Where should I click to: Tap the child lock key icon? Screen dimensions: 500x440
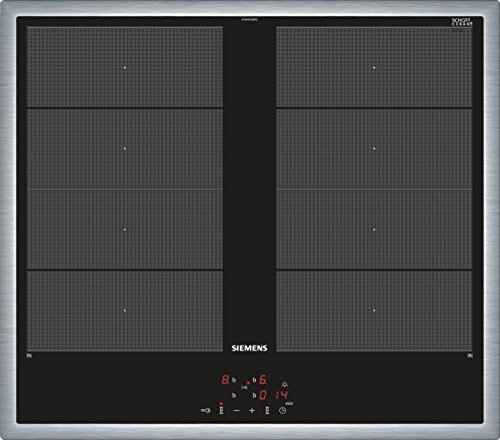(x=206, y=411)
